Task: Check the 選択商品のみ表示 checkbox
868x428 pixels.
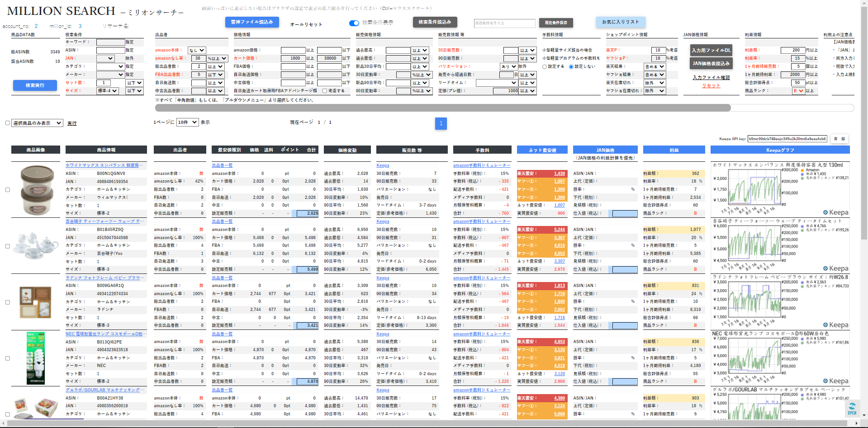Action: [7, 123]
